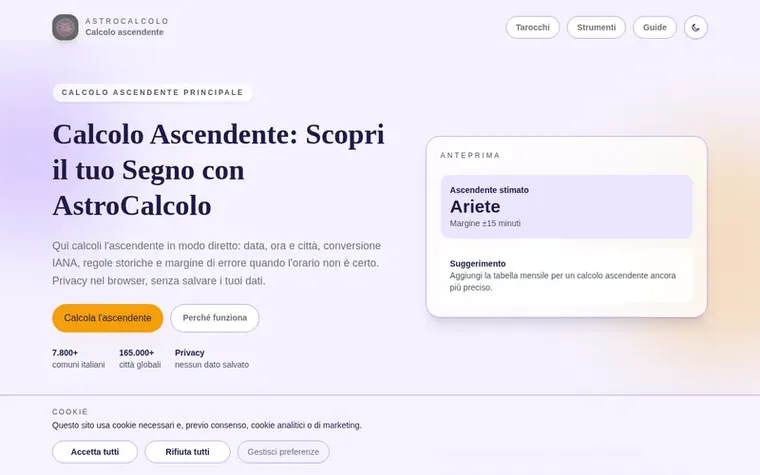The height and width of the screenshot is (475, 760).
Task: Click the Suggerimento heading
Action: pos(477,264)
